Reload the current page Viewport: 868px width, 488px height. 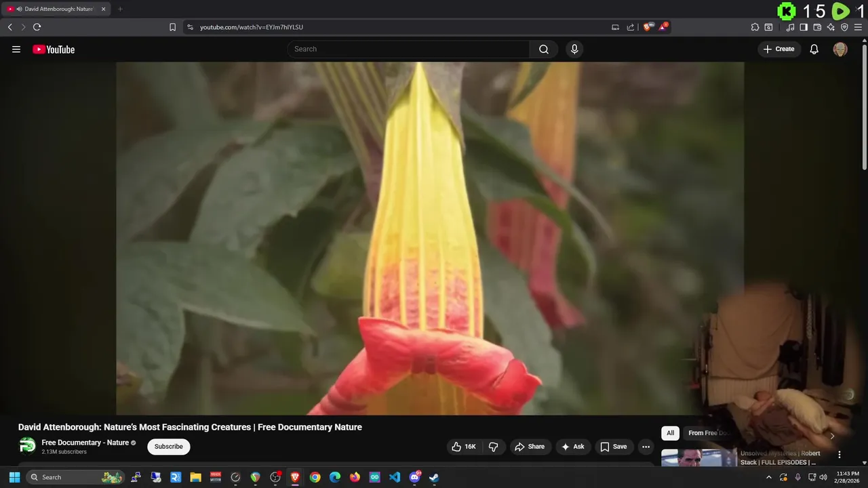coord(37,27)
